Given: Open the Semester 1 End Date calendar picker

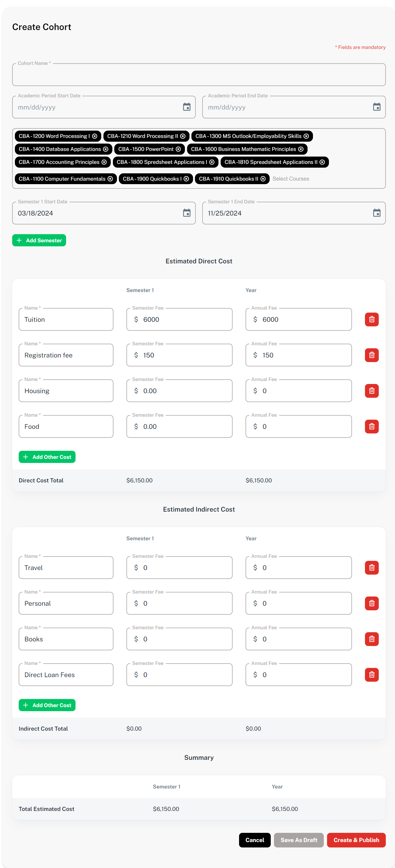Looking at the screenshot, I should click(376, 213).
